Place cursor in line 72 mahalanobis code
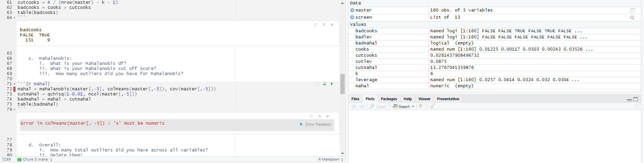The height and width of the screenshot is (163, 644). (116, 89)
